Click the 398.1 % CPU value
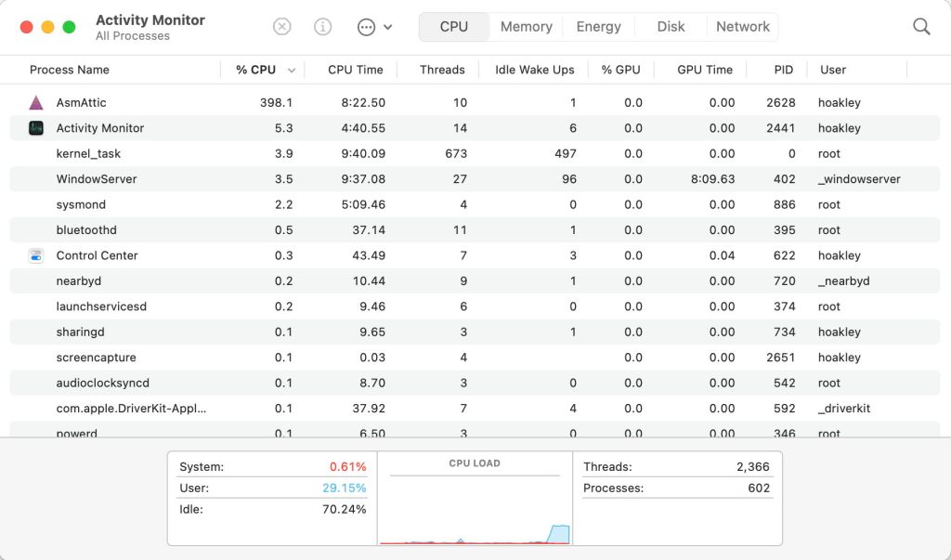Screen dimensions: 951x560 point(276,102)
